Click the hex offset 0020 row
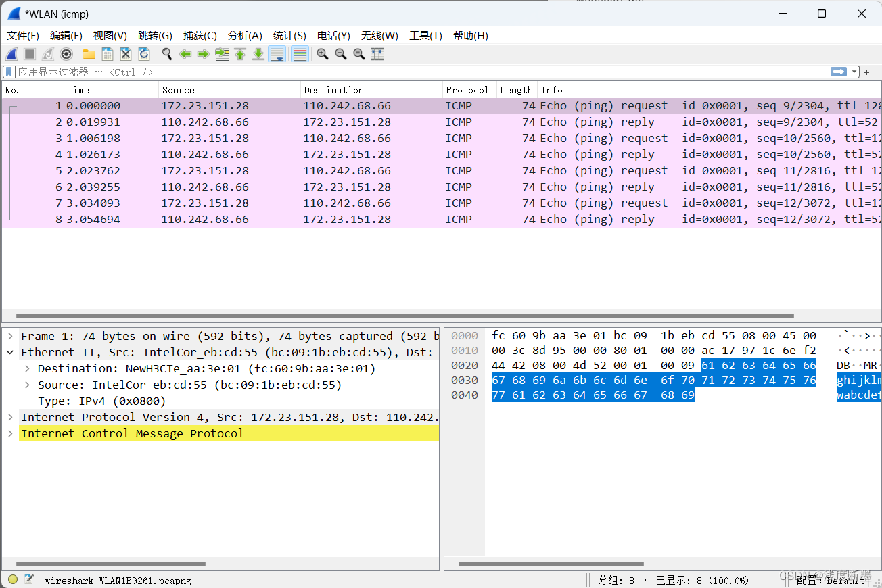Screen dimensions: 882x588 464,366
